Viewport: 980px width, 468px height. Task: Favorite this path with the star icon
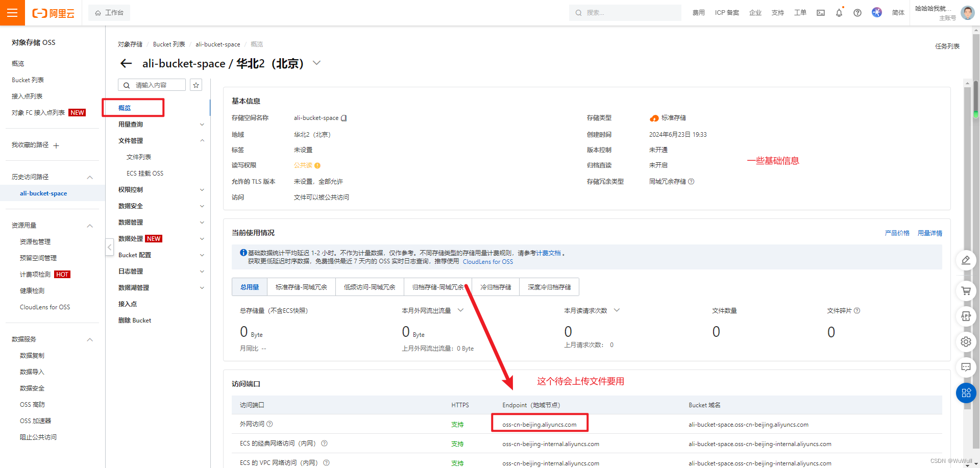pos(196,85)
